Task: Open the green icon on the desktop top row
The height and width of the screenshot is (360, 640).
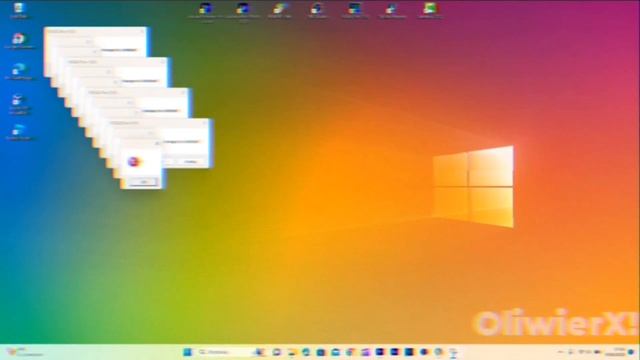Action: (430, 10)
